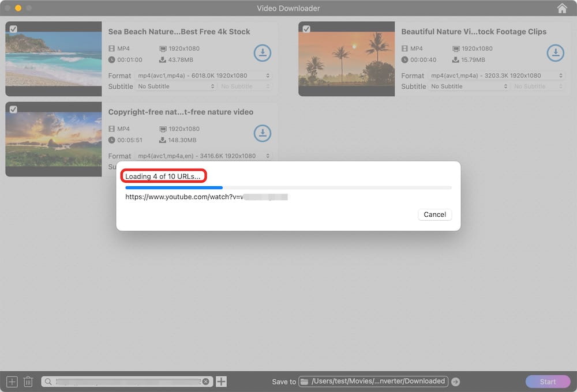Delete selected videos using trash icon

point(28,381)
